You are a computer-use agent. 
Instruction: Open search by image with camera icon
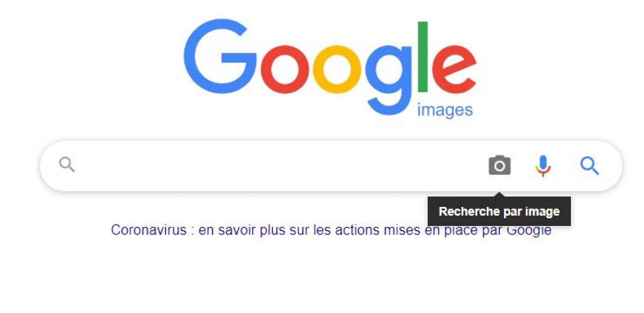[499, 166]
